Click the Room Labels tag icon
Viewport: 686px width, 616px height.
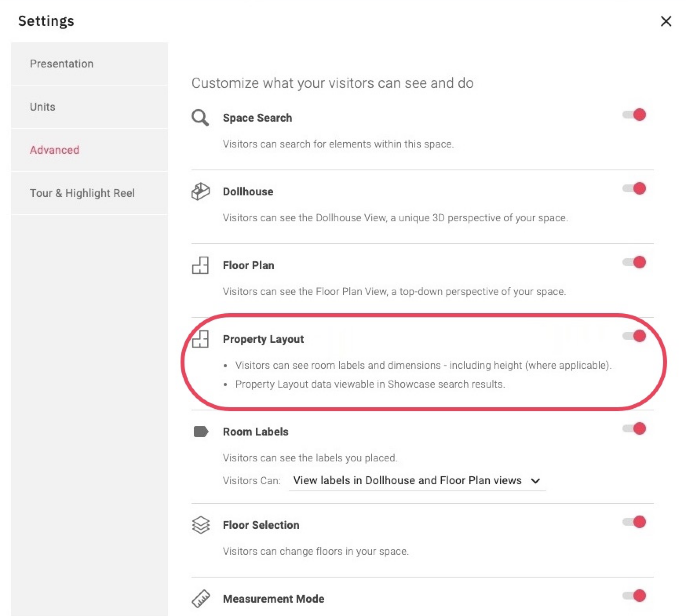201,432
